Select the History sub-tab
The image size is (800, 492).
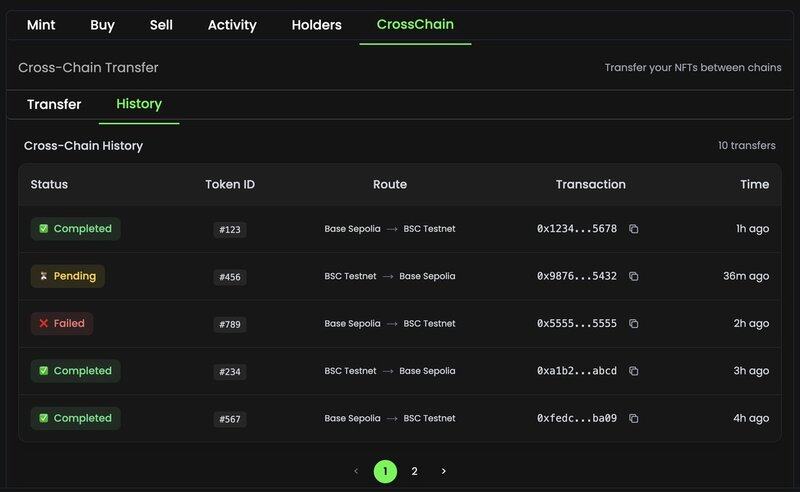[x=139, y=104]
